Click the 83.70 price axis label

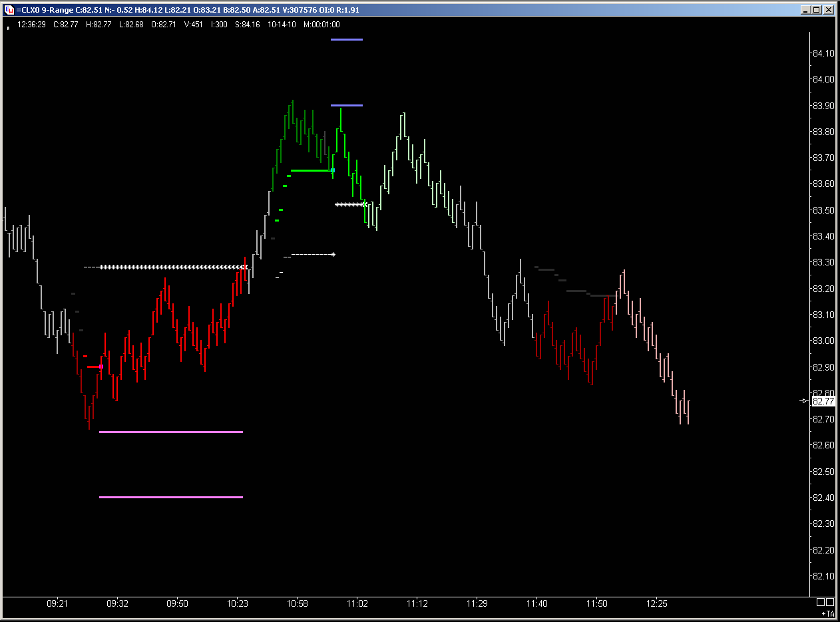coord(824,158)
